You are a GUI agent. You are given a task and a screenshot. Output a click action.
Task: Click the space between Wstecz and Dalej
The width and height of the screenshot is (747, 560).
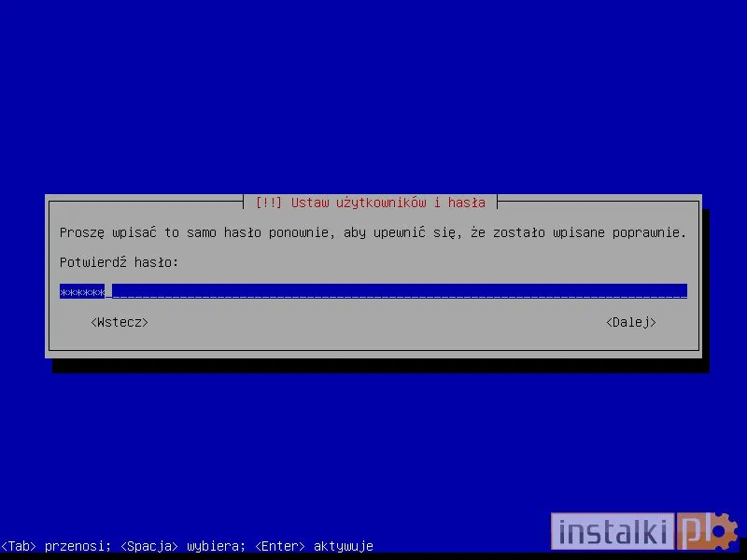tap(373, 322)
